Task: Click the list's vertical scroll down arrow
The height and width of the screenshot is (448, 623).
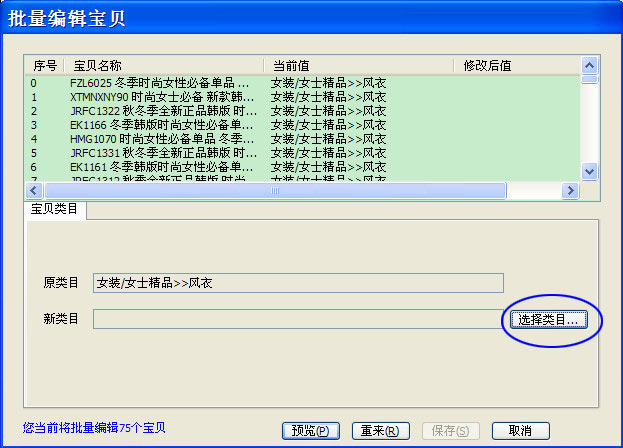Action: (590, 172)
